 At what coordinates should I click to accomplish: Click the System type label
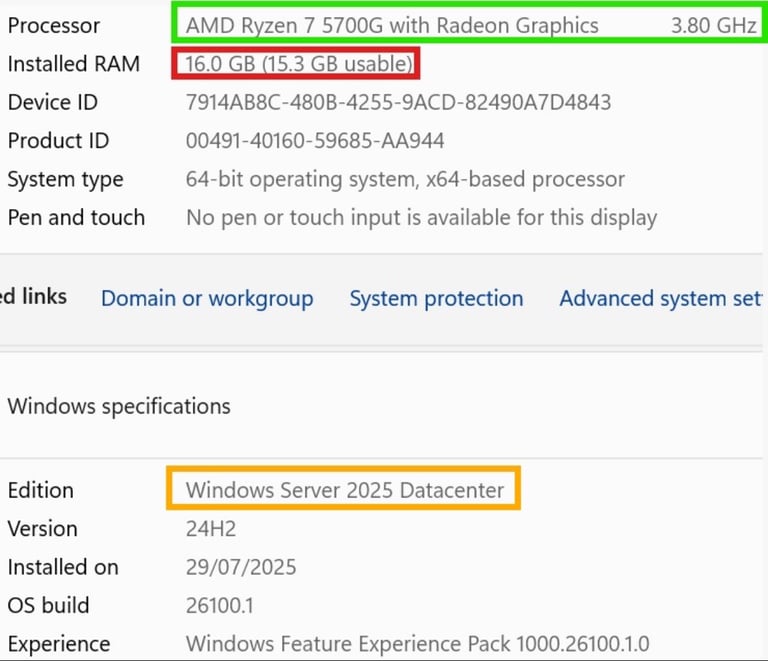pyautogui.click(x=66, y=180)
